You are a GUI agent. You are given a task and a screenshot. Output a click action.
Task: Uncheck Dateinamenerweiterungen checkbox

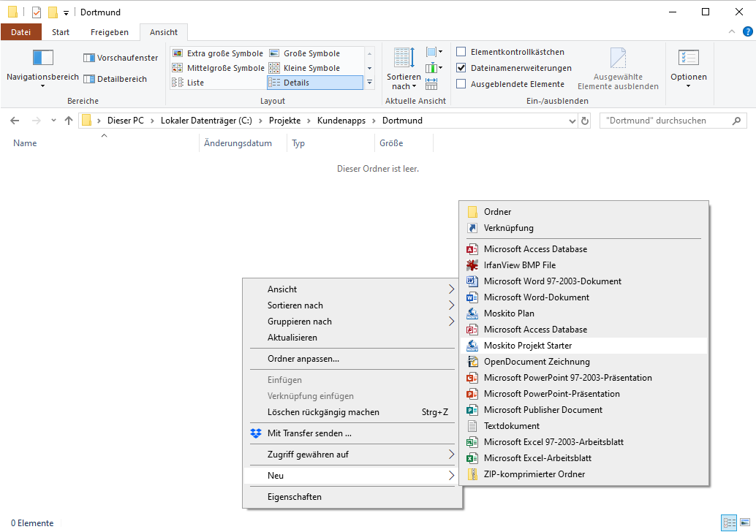(x=461, y=68)
